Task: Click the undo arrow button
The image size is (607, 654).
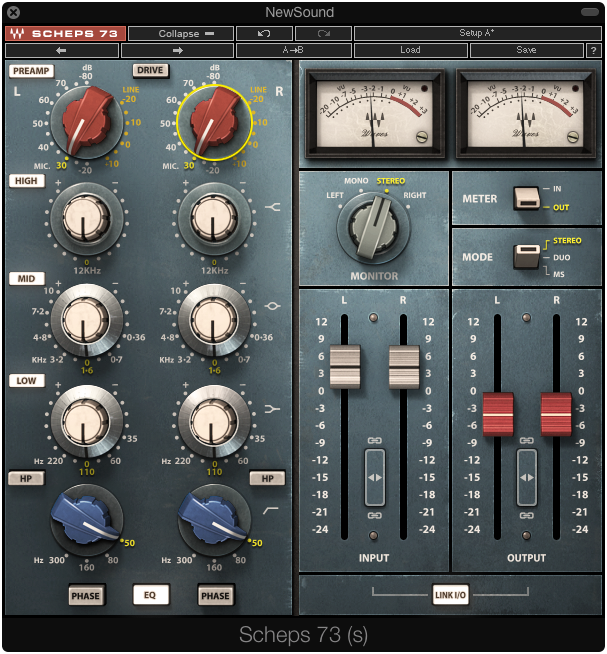Action: pyautogui.click(x=264, y=33)
